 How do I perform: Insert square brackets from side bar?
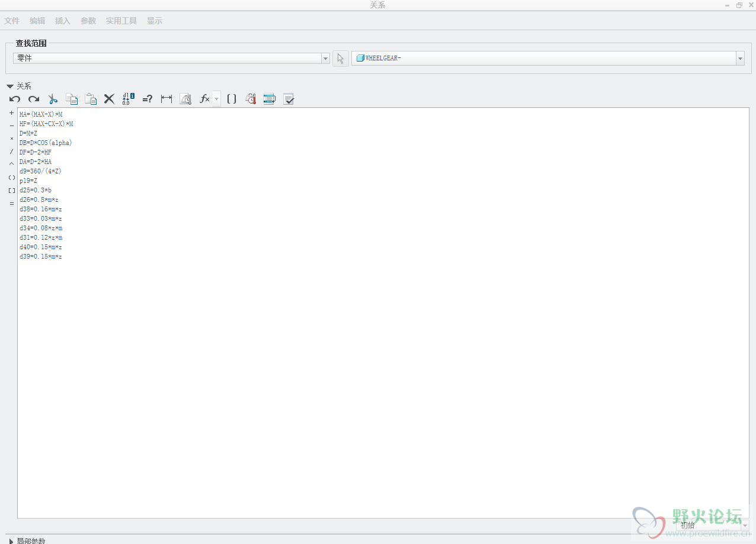(x=11, y=191)
